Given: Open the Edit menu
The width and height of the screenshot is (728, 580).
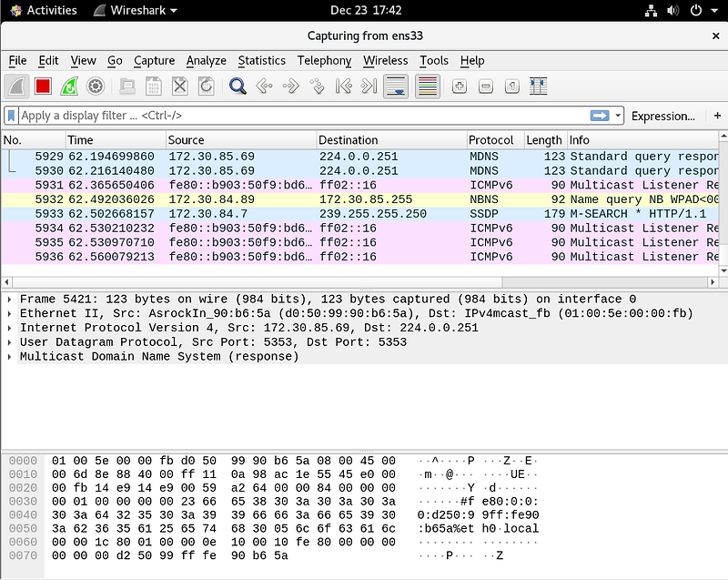Looking at the screenshot, I should coord(48,61).
